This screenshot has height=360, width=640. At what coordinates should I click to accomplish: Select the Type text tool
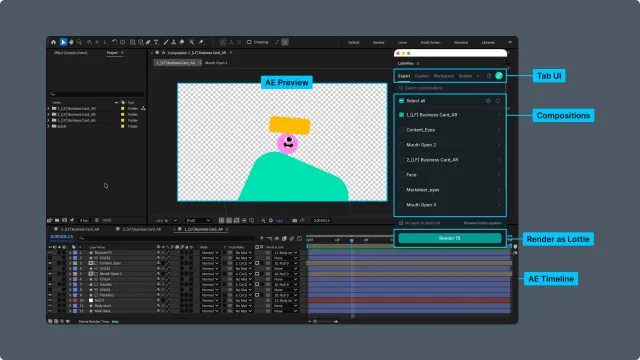coord(156,42)
